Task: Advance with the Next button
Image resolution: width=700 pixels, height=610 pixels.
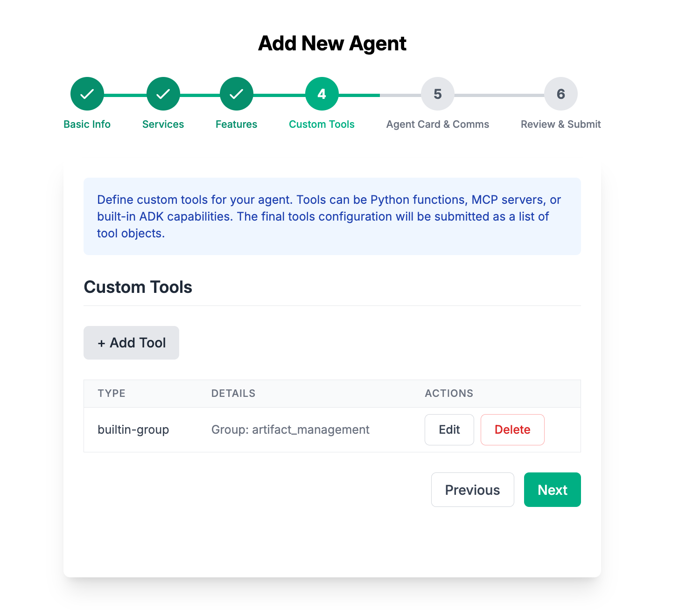Action: (552, 490)
